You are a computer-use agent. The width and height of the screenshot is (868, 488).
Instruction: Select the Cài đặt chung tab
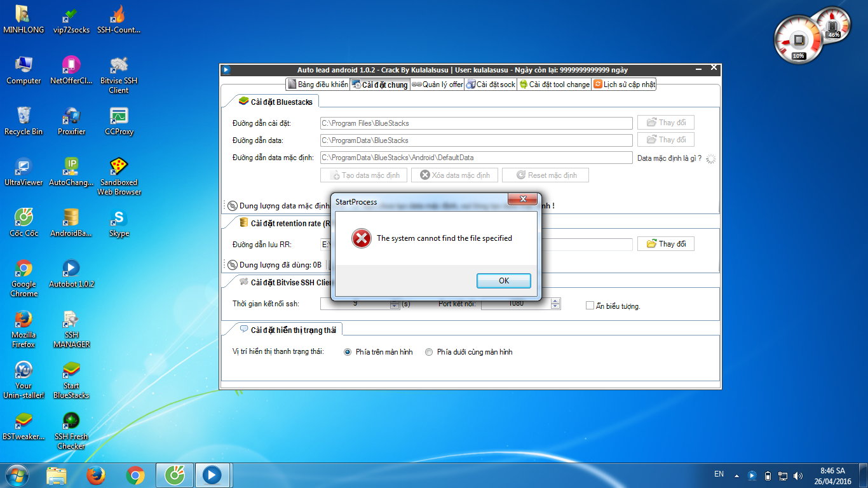pos(379,85)
